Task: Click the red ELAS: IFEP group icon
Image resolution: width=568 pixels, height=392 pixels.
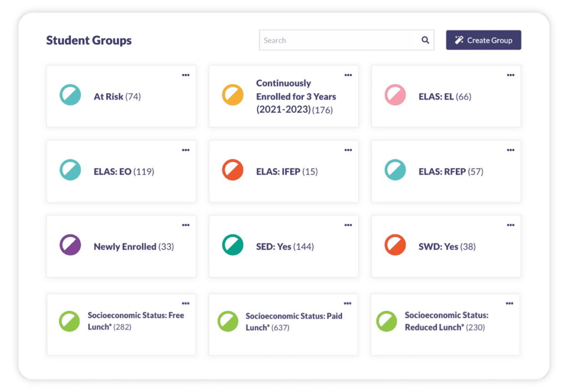Action: 232,170
